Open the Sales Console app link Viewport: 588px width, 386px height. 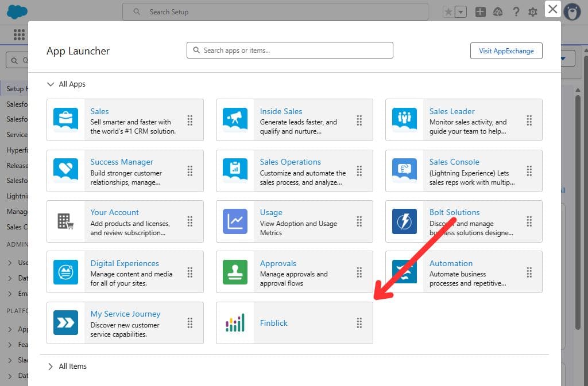[454, 162]
